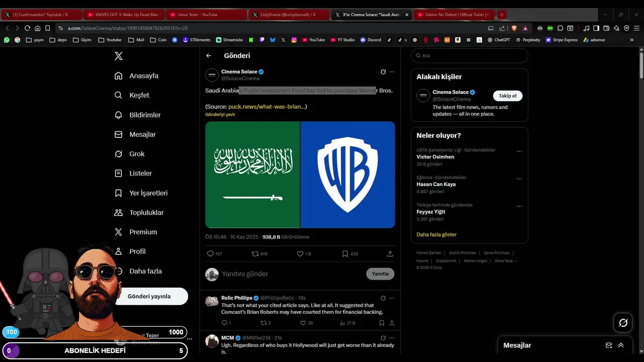
Task: Open Yer İşaretleri bookmarks
Action: [x=141, y=193]
